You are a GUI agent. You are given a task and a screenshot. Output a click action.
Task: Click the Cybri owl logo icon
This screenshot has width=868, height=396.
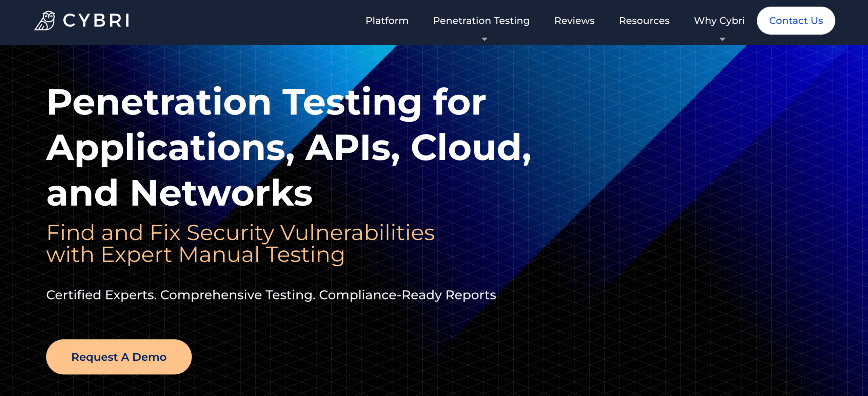tap(45, 21)
